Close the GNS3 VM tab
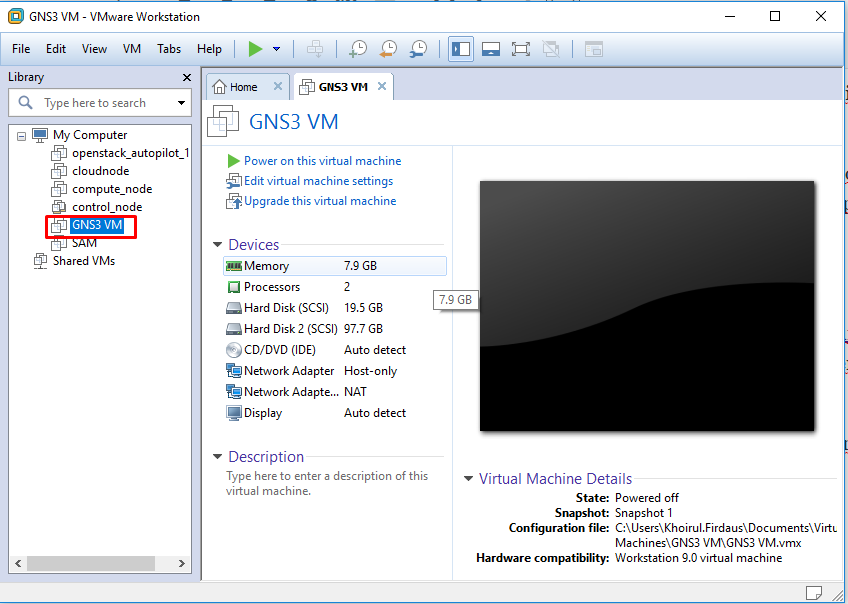 382,86
